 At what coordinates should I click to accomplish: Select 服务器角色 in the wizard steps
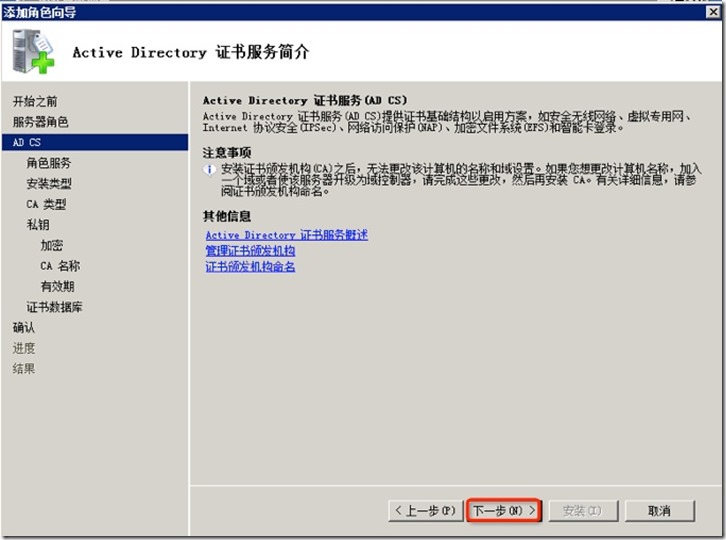41,122
